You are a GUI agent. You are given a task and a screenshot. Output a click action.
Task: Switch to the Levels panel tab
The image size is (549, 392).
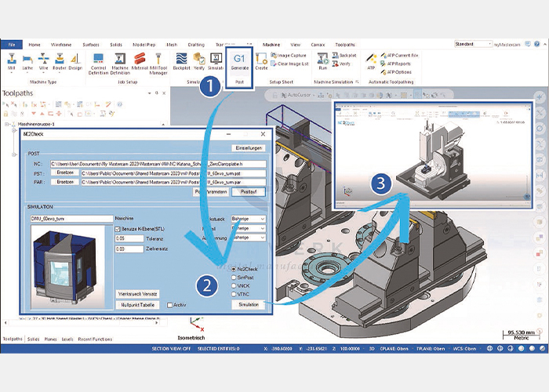[x=67, y=339]
